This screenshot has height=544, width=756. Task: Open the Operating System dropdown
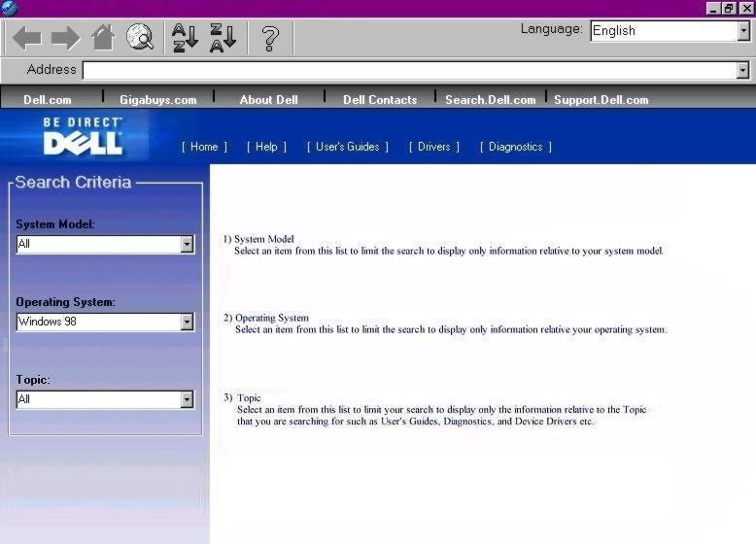tap(187, 323)
